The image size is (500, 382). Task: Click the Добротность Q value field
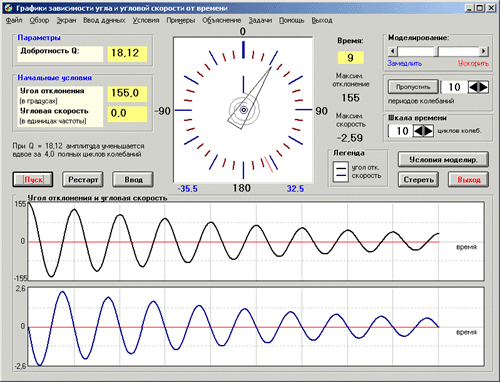[x=127, y=53]
